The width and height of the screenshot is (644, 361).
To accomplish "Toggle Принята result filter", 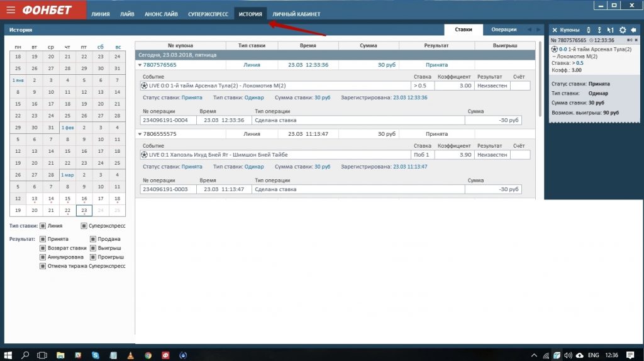I will coord(43,239).
